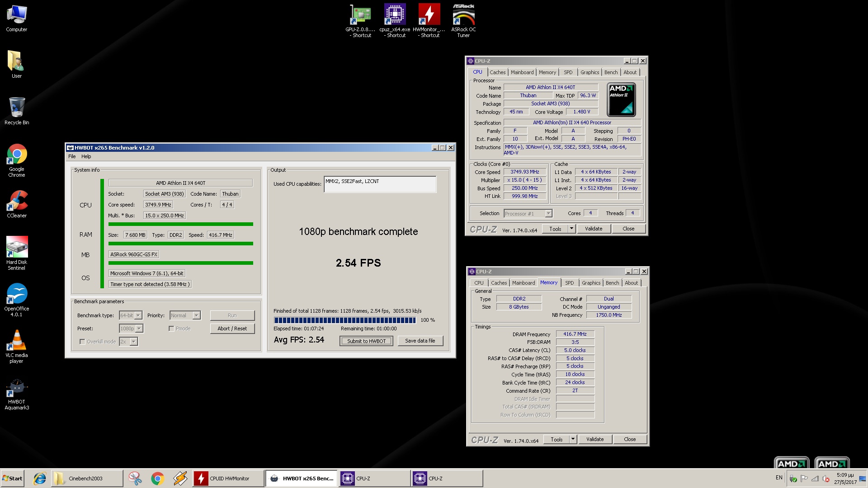Toggle the Pmode checkbox
The width and height of the screenshot is (868, 488).
click(171, 328)
